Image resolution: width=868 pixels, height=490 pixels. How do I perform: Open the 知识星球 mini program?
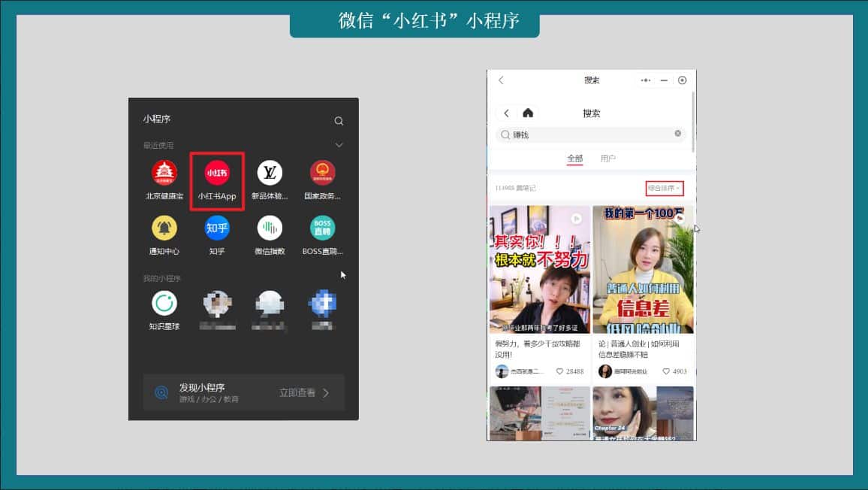coord(164,304)
